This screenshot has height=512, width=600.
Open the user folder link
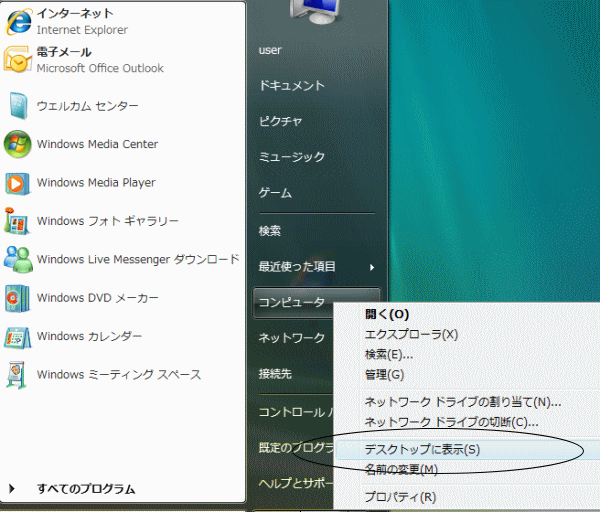270,50
